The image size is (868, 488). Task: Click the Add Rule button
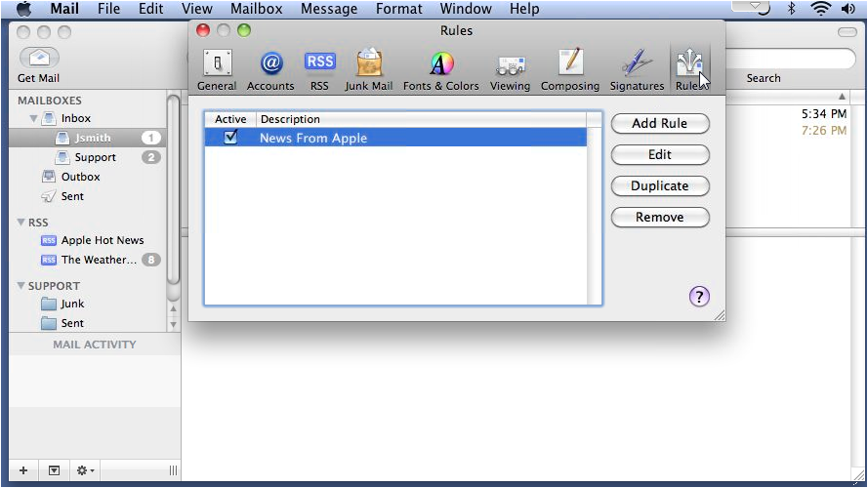(x=660, y=123)
